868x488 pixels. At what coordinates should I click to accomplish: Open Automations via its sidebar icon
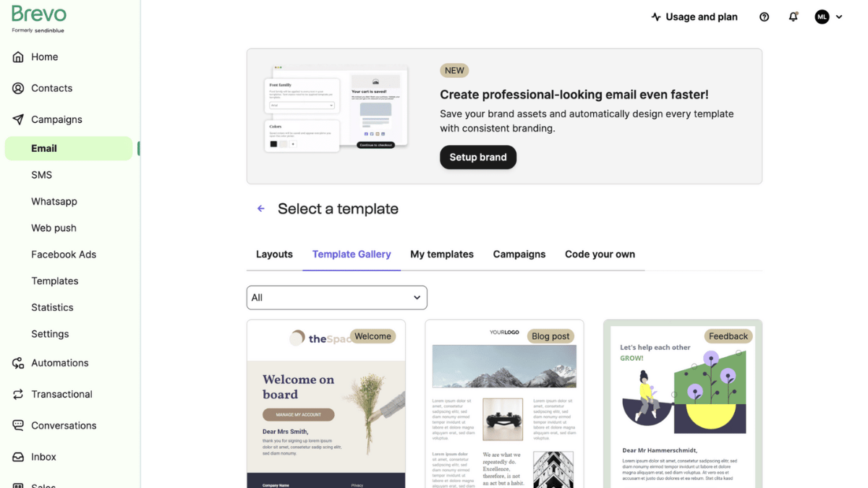18,363
